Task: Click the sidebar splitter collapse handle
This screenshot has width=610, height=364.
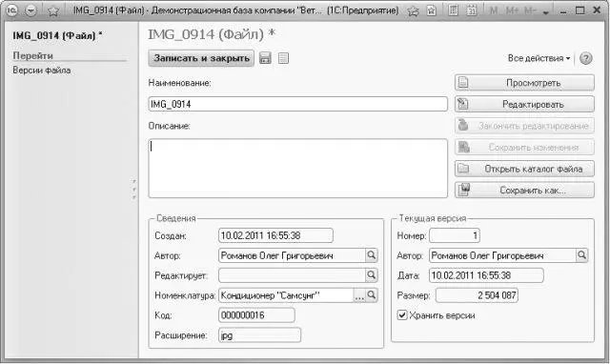Action: (134, 190)
